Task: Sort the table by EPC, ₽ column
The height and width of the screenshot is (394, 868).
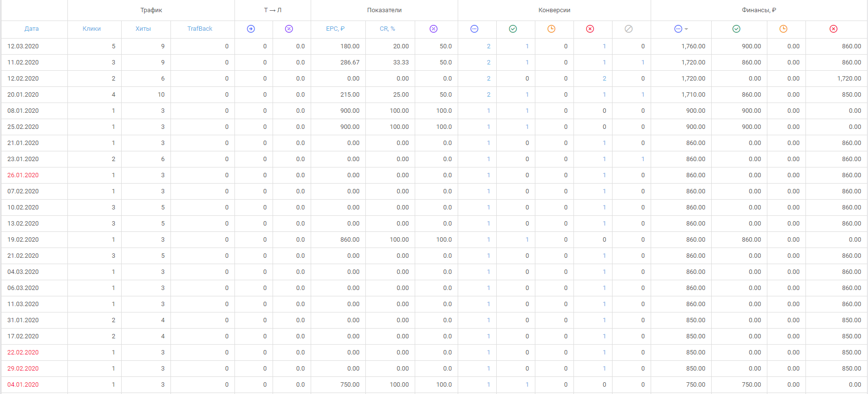Action: [336, 29]
